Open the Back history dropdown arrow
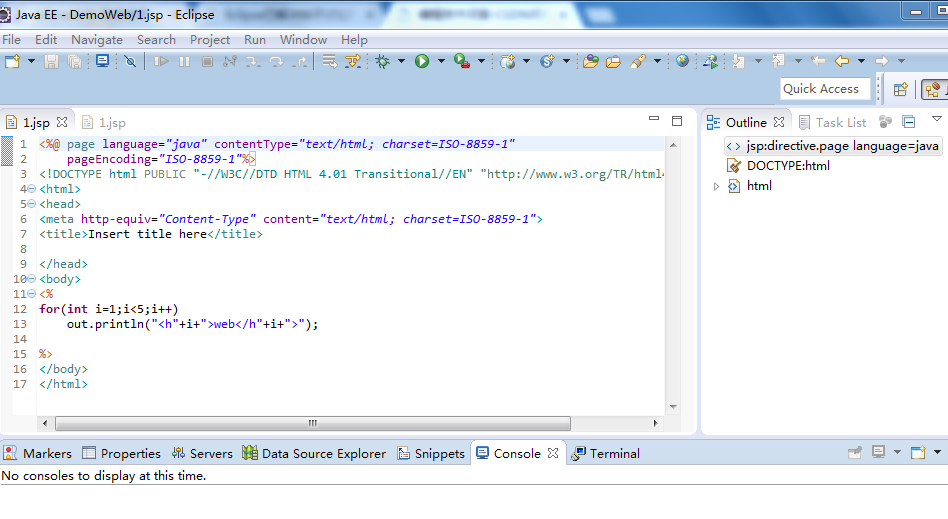The image size is (948, 519). coord(861,61)
